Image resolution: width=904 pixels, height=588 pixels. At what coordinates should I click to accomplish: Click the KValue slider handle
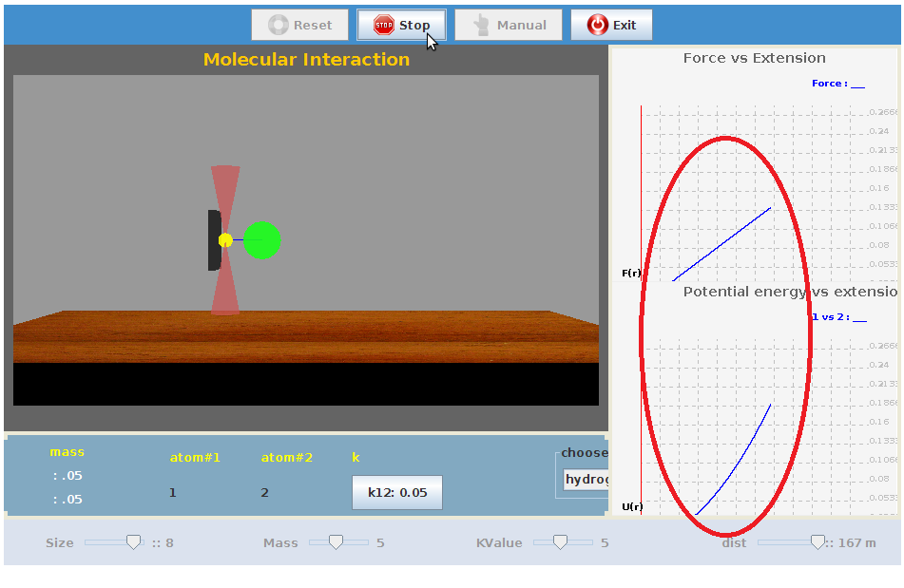coord(560,542)
